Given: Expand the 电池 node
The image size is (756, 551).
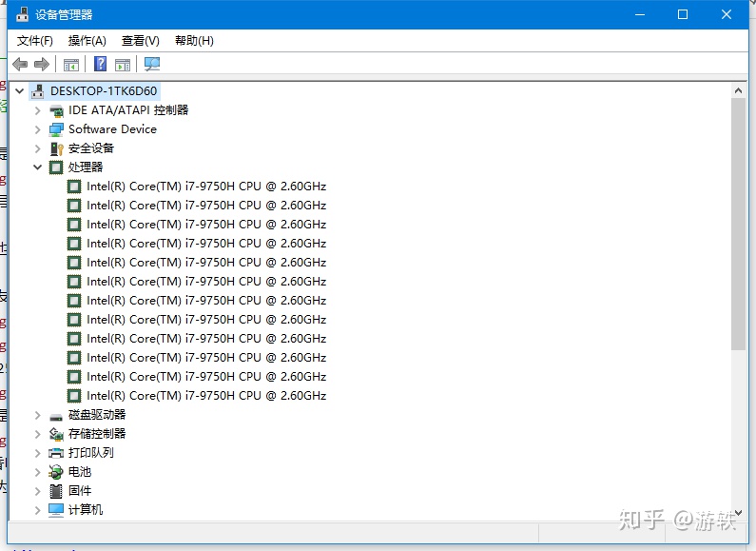Looking at the screenshot, I should pyautogui.click(x=38, y=472).
